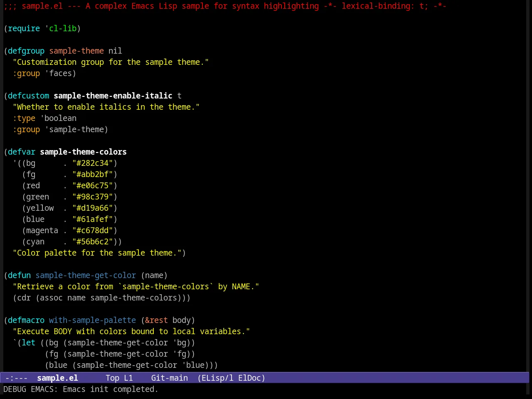Click the defmacro keyword
Image resolution: width=532 pixels, height=399 pixels.
[x=26, y=320]
